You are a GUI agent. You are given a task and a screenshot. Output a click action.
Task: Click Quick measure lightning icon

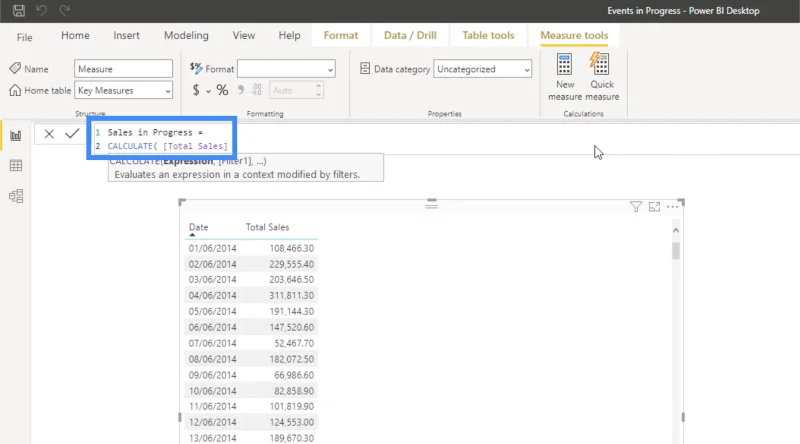coord(599,63)
